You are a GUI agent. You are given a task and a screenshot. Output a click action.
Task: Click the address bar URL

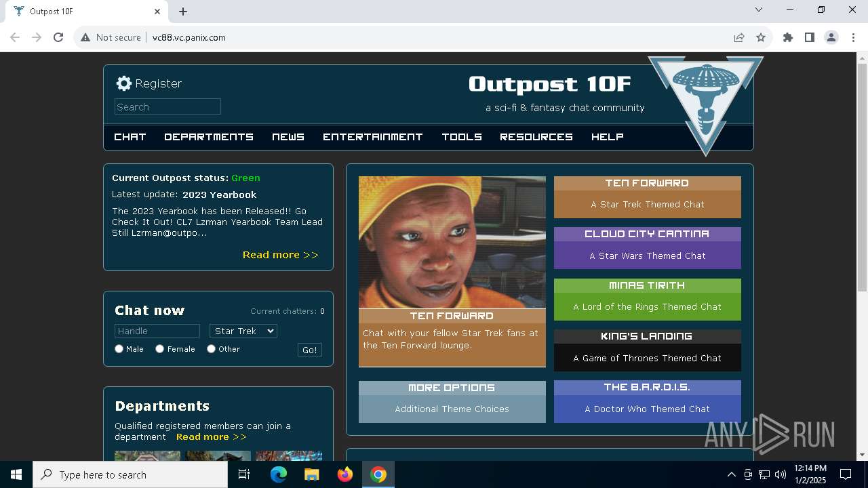coord(189,37)
